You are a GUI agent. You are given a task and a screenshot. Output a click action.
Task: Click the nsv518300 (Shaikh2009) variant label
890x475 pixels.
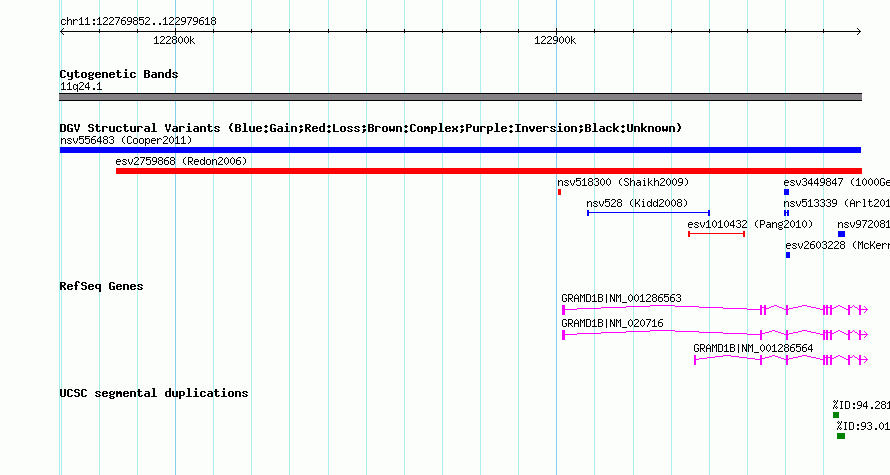pyautogui.click(x=623, y=182)
